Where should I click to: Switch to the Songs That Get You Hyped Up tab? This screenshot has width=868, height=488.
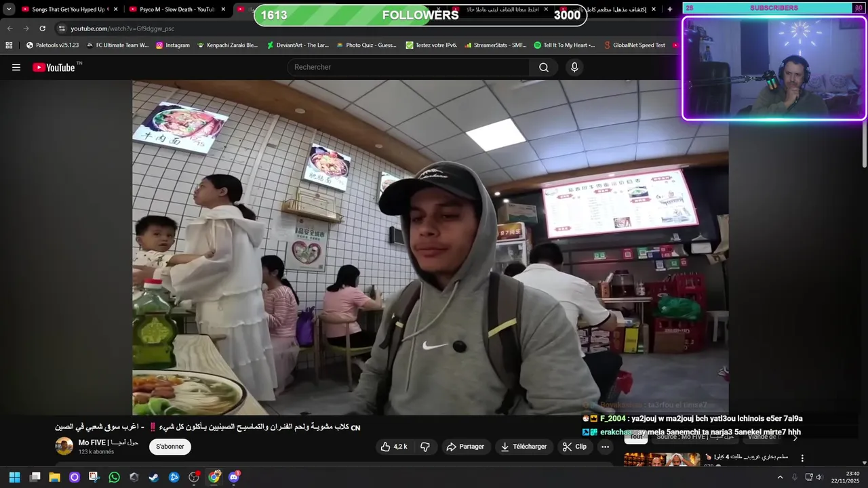(x=64, y=9)
